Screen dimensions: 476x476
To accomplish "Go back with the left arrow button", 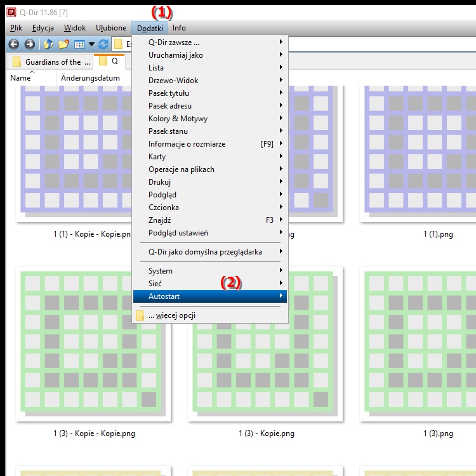I will [14, 44].
